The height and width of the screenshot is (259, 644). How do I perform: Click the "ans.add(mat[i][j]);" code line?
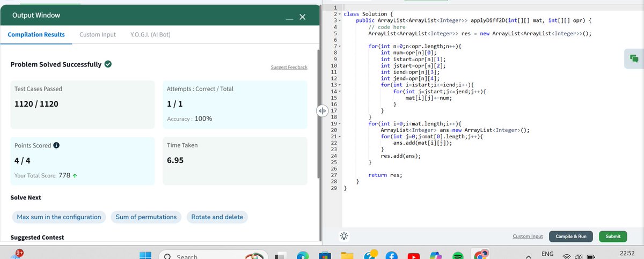tap(422, 143)
